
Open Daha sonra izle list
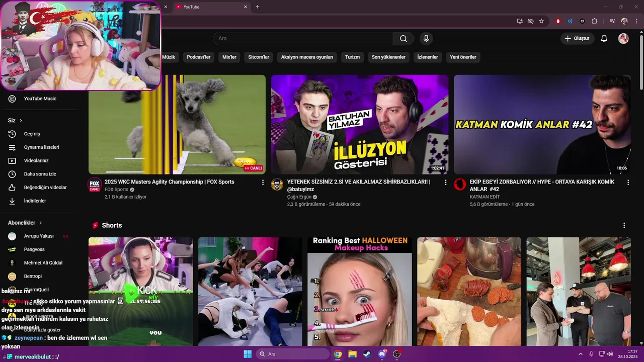(x=39, y=174)
